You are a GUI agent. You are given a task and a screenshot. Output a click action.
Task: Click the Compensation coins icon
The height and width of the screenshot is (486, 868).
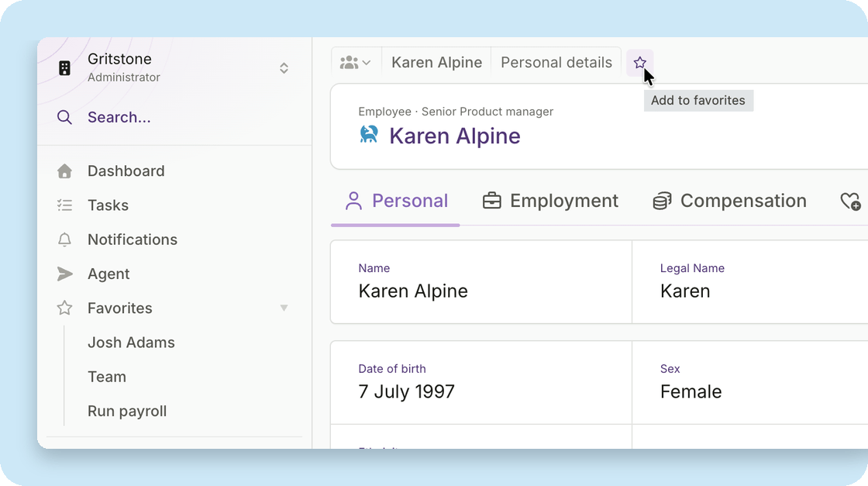(x=662, y=201)
